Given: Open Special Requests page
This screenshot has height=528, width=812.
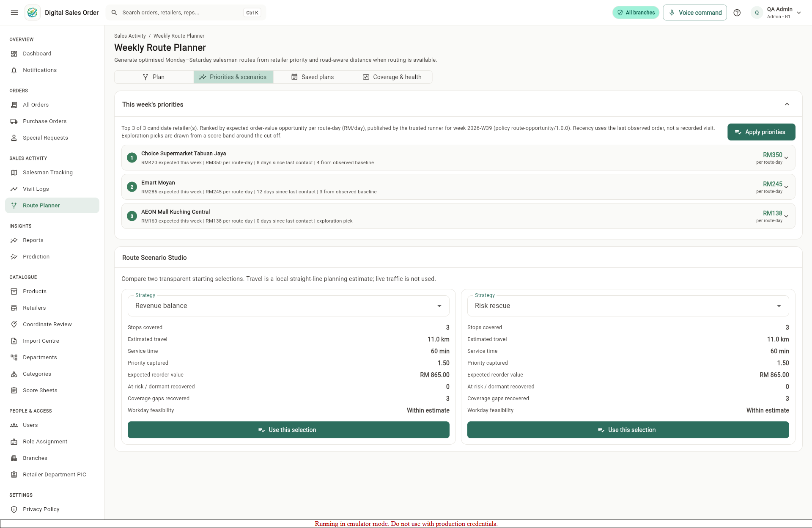Looking at the screenshot, I should pos(52,138).
